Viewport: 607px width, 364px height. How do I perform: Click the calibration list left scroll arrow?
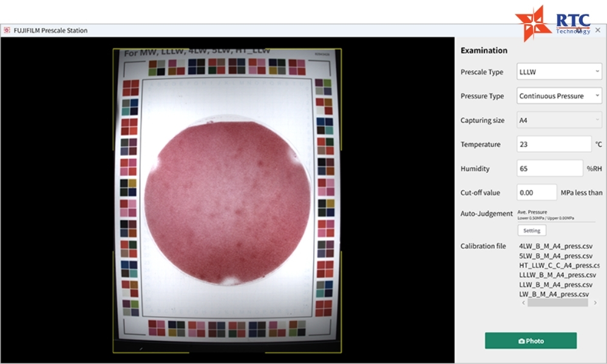coord(523,303)
